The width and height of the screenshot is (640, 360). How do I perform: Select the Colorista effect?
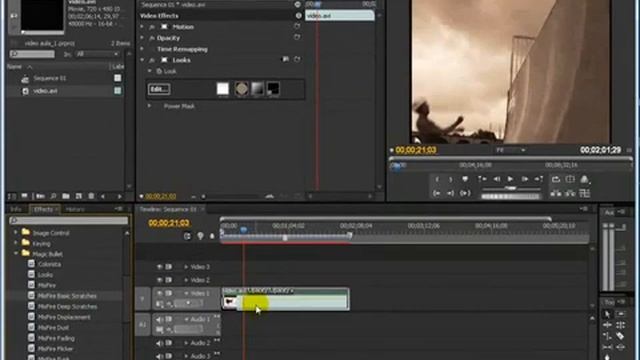point(49,264)
